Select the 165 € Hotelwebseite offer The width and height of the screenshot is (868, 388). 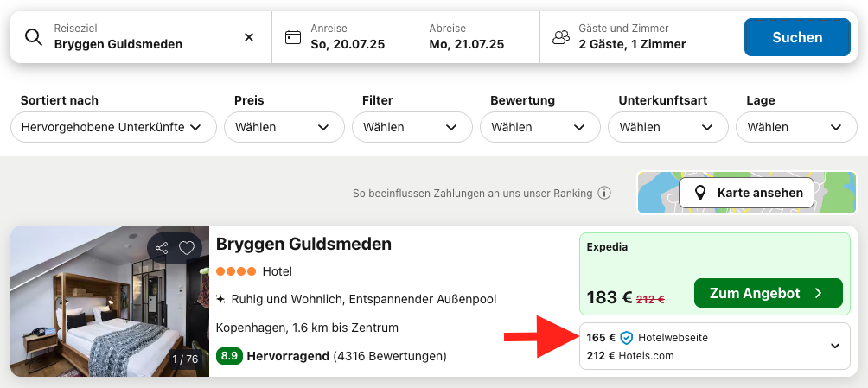click(x=648, y=338)
